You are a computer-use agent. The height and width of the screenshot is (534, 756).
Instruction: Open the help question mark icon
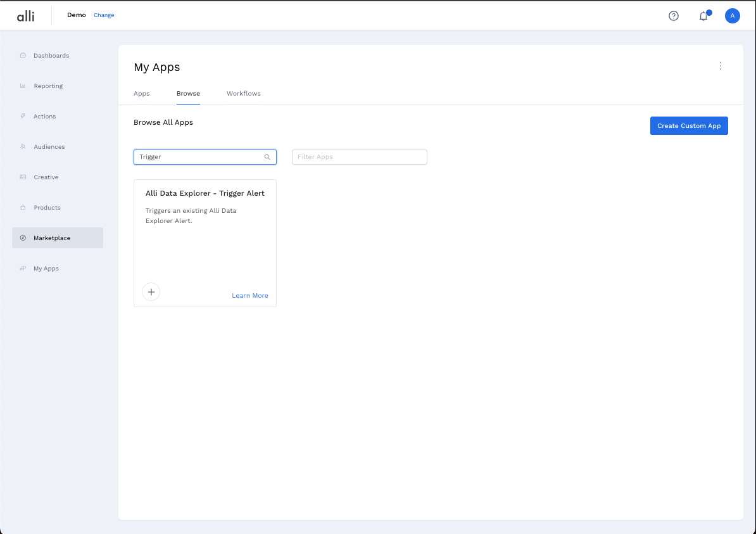click(x=674, y=16)
